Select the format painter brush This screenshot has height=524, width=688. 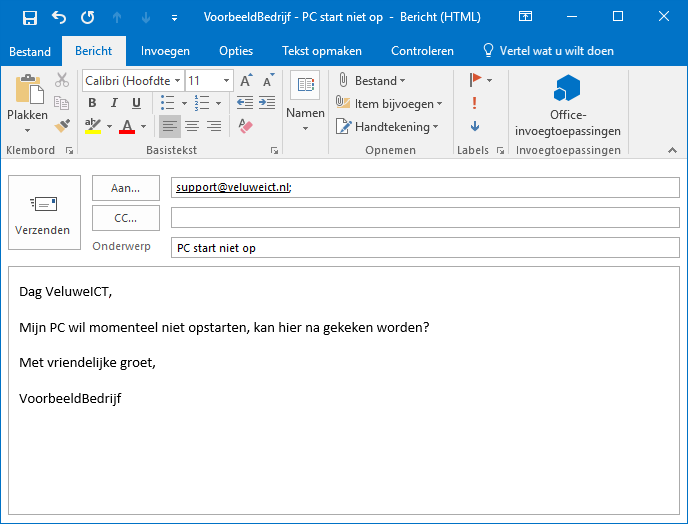(x=62, y=126)
